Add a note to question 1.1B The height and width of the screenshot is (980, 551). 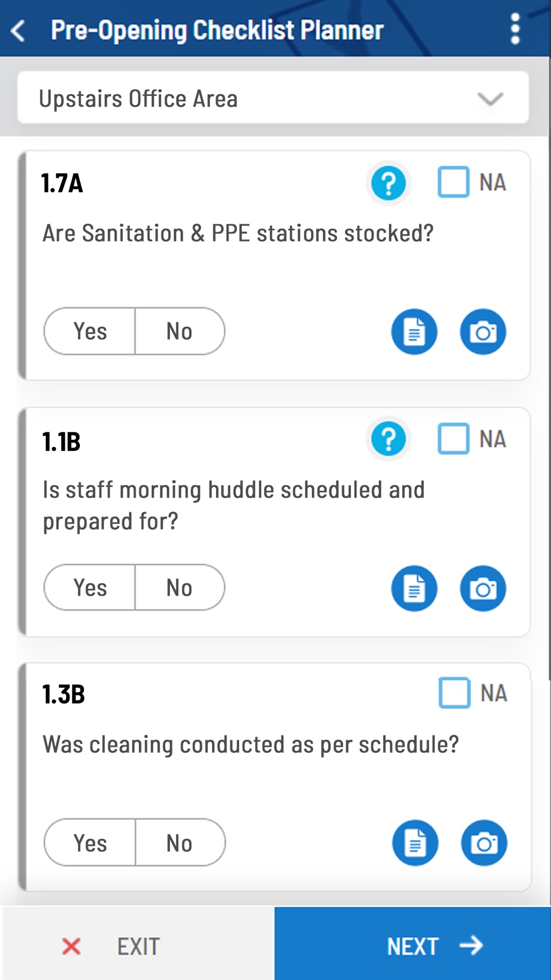(414, 589)
